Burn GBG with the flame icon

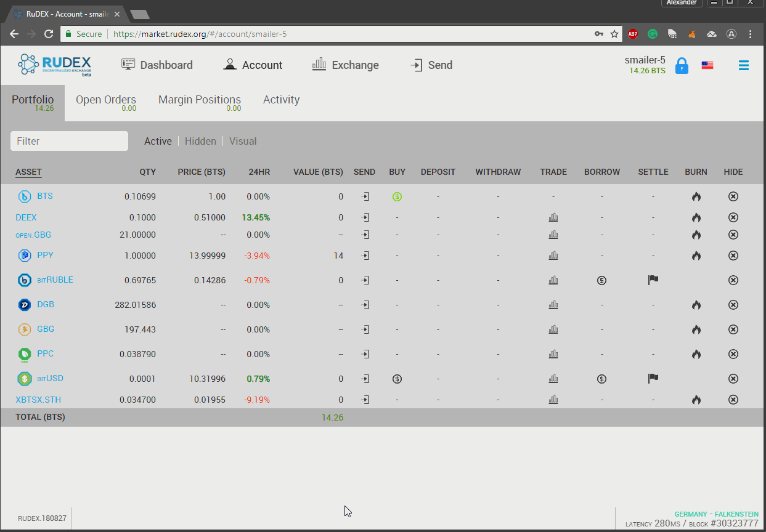[696, 329]
